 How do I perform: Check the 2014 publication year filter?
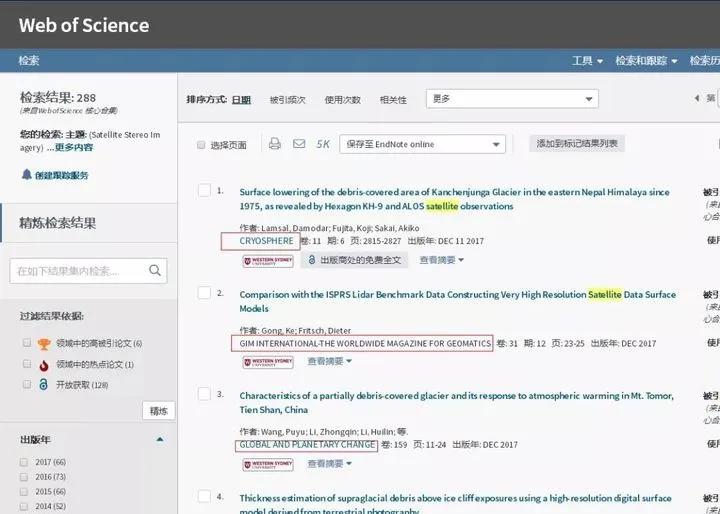click(x=24, y=506)
